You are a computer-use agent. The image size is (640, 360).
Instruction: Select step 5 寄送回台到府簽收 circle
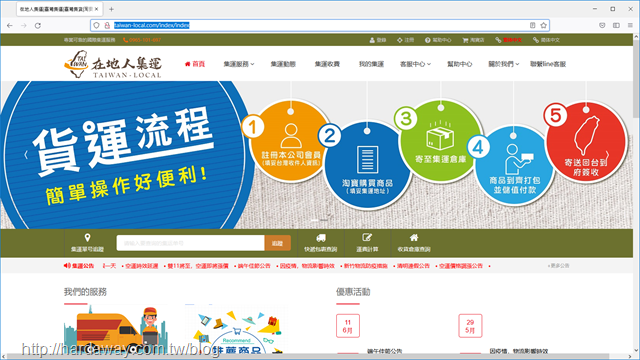tap(586, 142)
